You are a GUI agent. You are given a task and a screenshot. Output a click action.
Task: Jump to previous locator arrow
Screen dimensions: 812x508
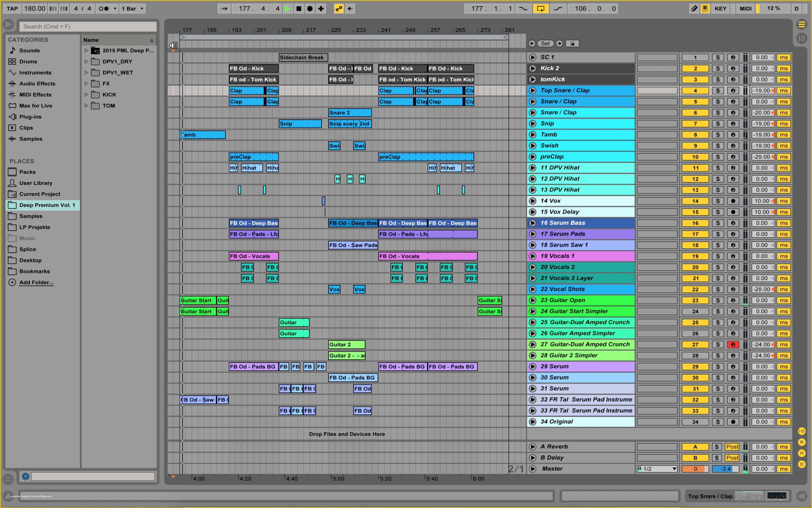(532, 43)
